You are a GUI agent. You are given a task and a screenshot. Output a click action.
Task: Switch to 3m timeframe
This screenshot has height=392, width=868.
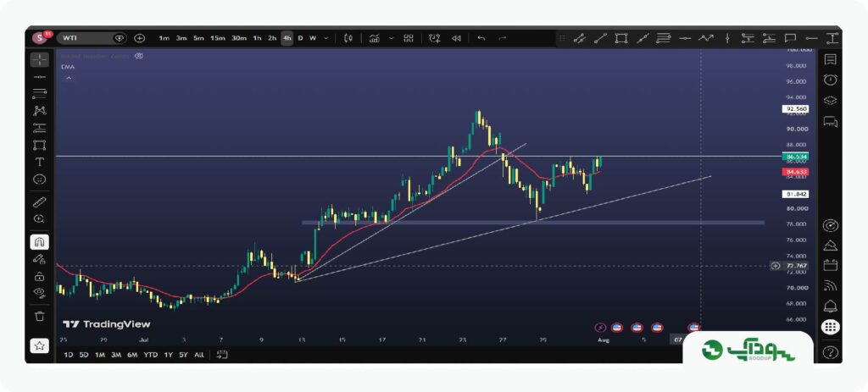click(181, 38)
